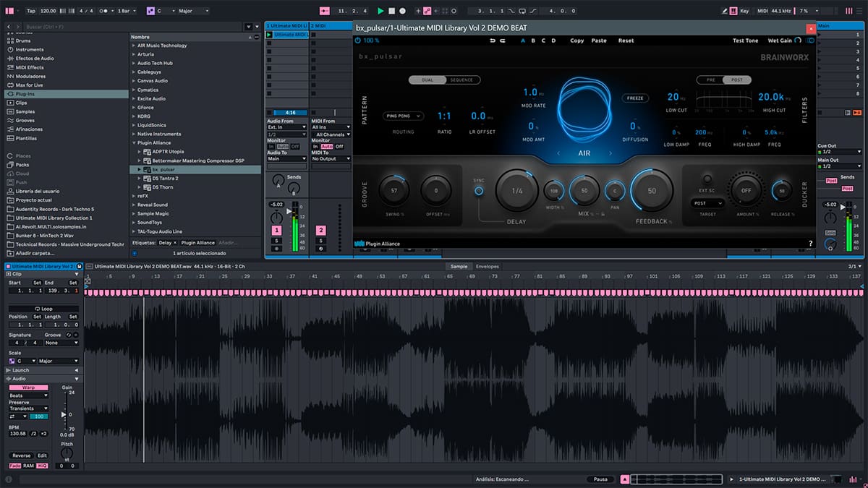The image size is (868, 488).
Task: Click Paste in the bx_pulsar toolbar
Action: pos(599,40)
